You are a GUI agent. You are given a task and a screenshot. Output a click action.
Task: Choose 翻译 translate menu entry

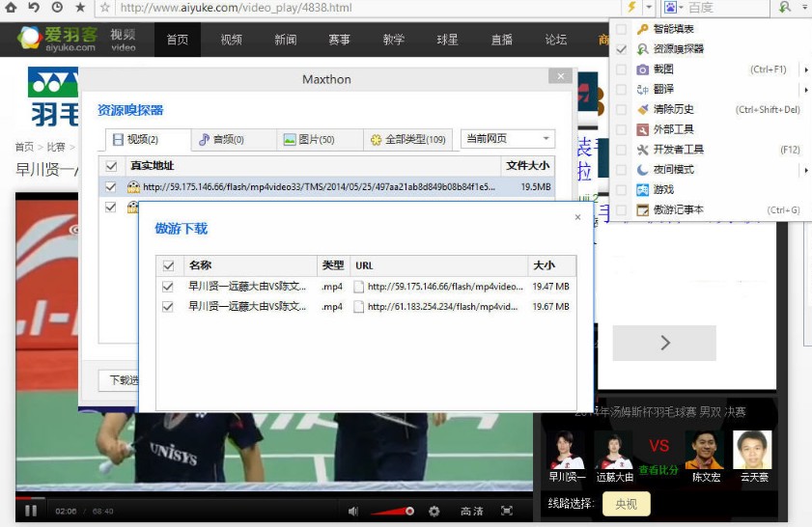tap(663, 89)
